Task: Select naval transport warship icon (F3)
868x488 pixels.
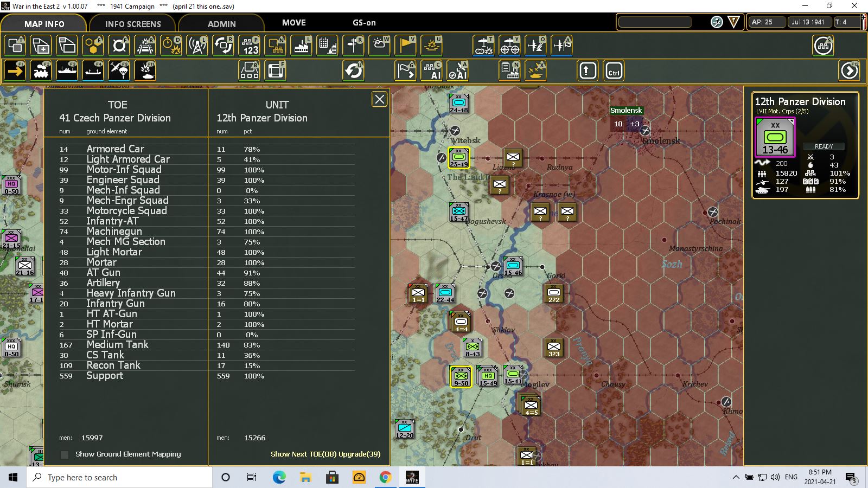Action: point(67,70)
